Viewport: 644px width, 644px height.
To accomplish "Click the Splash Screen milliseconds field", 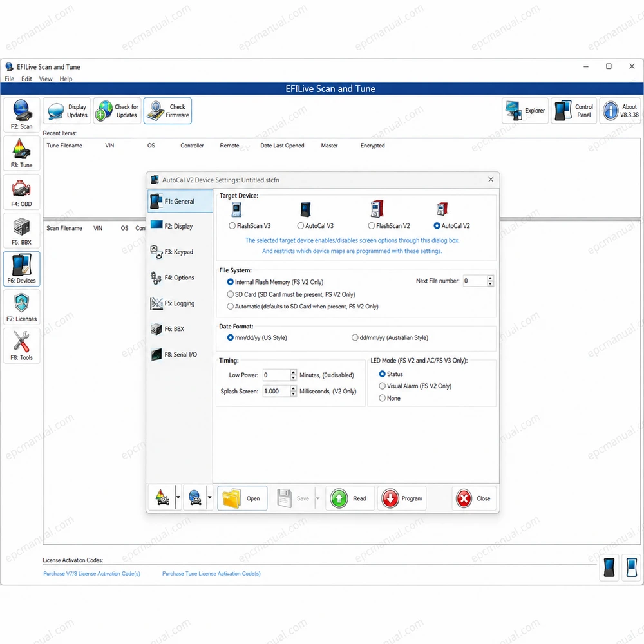I will 276,392.
